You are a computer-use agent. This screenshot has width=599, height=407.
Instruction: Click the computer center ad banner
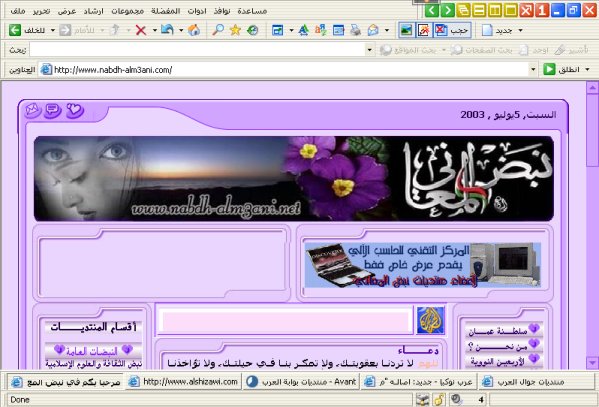pos(423,265)
